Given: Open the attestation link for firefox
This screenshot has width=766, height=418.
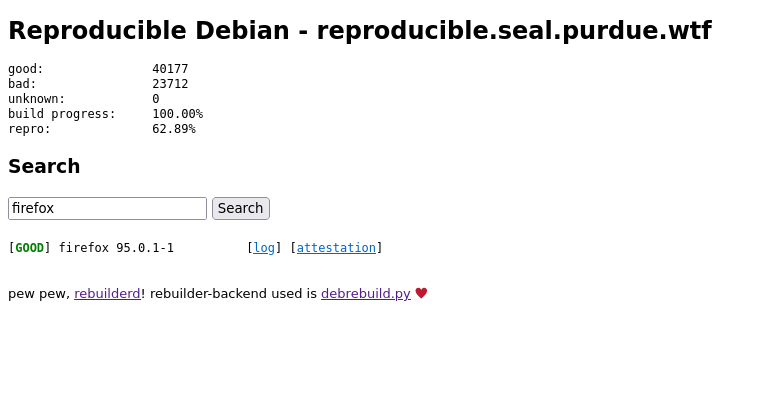Looking at the screenshot, I should (x=336, y=248).
